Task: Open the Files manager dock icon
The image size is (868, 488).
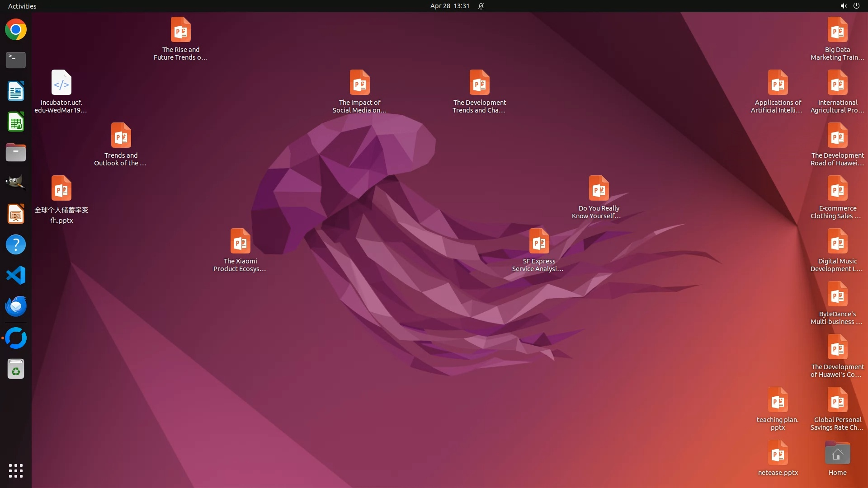Action: click(x=16, y=153)
